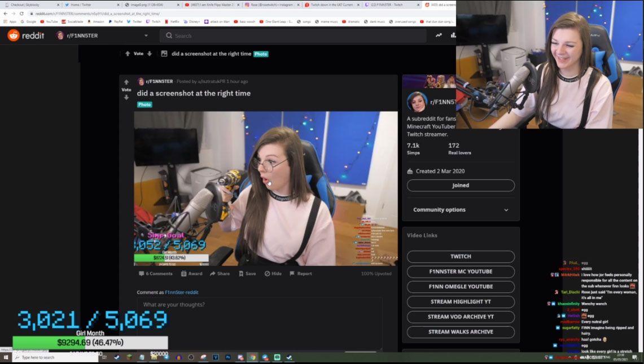Switch to Rose Instagram tab
644x364 pixels.
(271, 5)
